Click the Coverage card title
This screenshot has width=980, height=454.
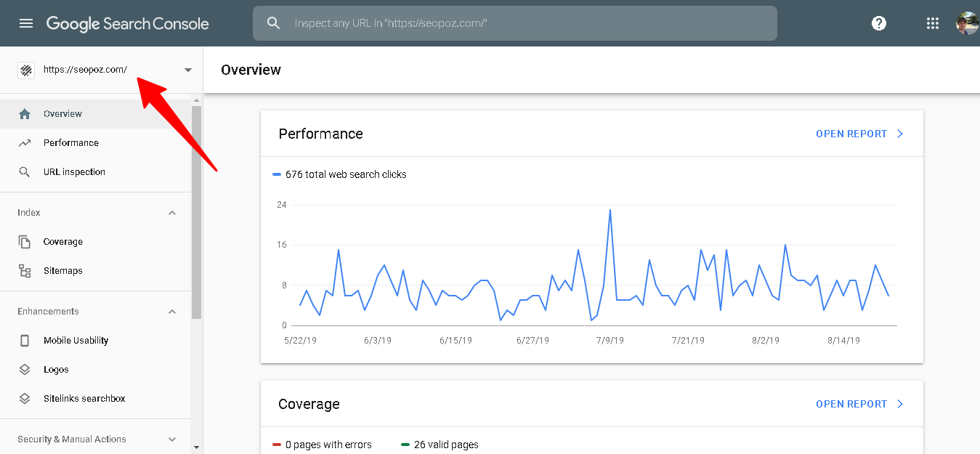click(x=309, y=404)
